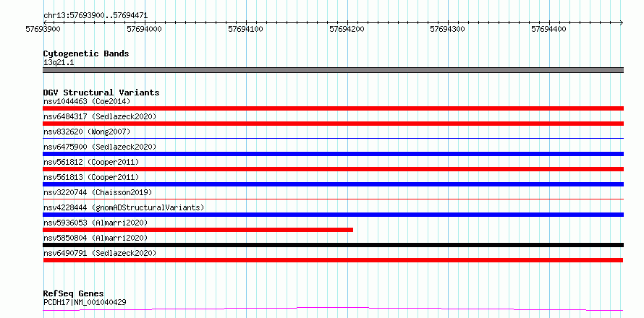The height and width of the screenshot is (318, 644).
Task: Click the 57693900 ruler start label
Action: (43, 29)
